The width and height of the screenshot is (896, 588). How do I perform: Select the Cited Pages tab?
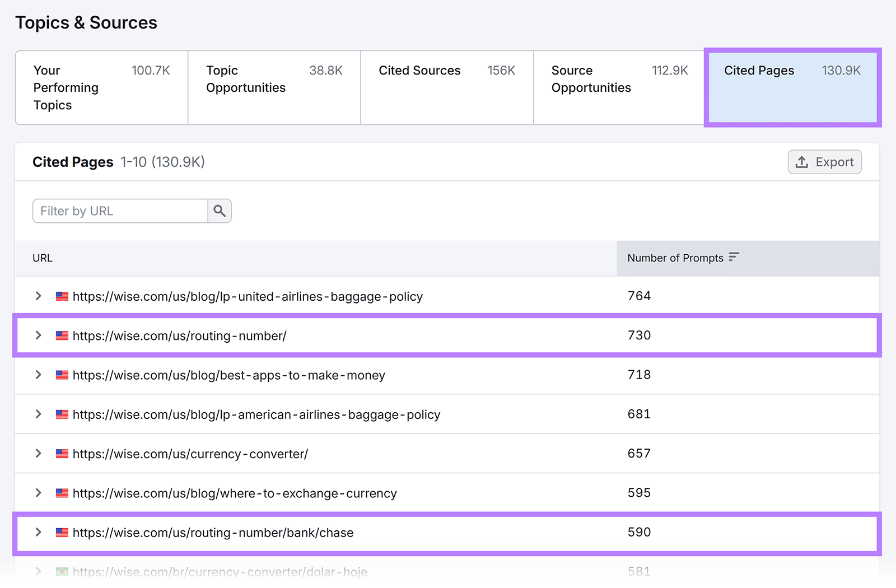coord(792,88)
